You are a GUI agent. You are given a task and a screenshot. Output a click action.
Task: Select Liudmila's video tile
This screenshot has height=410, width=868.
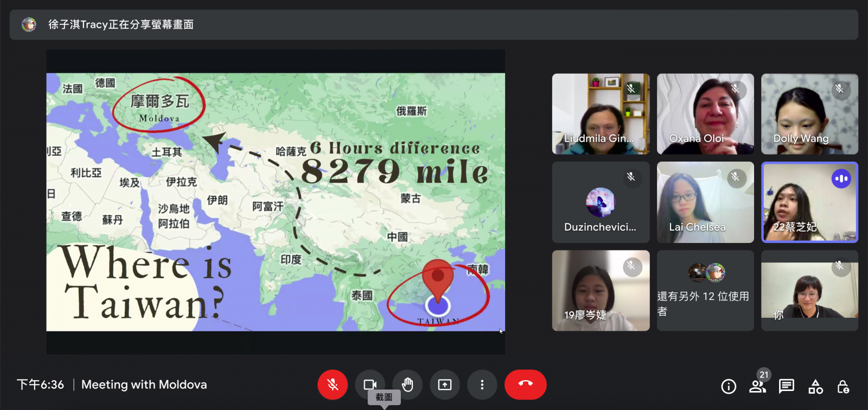coord(601,114)
